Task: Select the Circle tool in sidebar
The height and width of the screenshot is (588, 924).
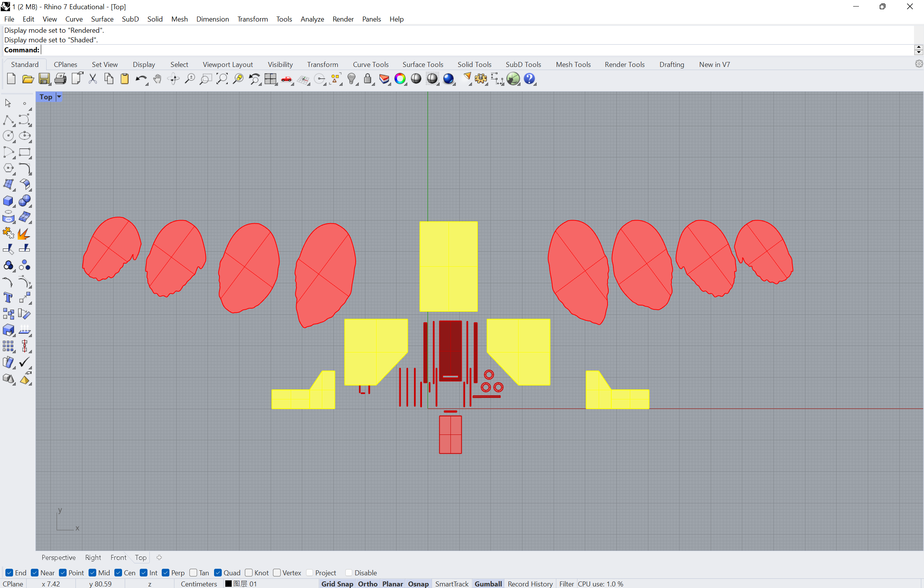Action: (8, 136)
